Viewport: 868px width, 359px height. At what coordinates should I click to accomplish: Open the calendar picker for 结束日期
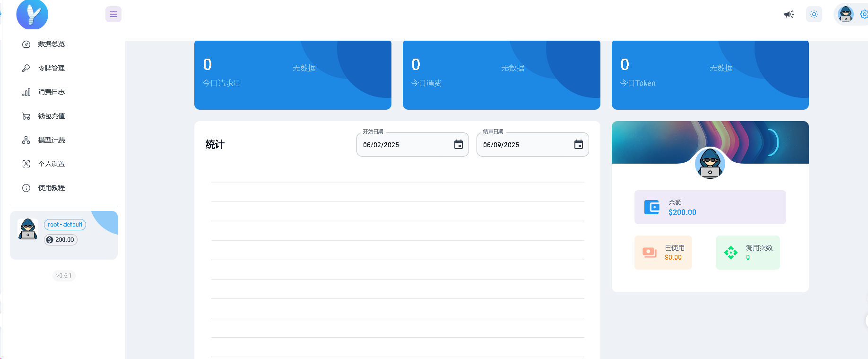pyautogui.click(x=579, y=145)
